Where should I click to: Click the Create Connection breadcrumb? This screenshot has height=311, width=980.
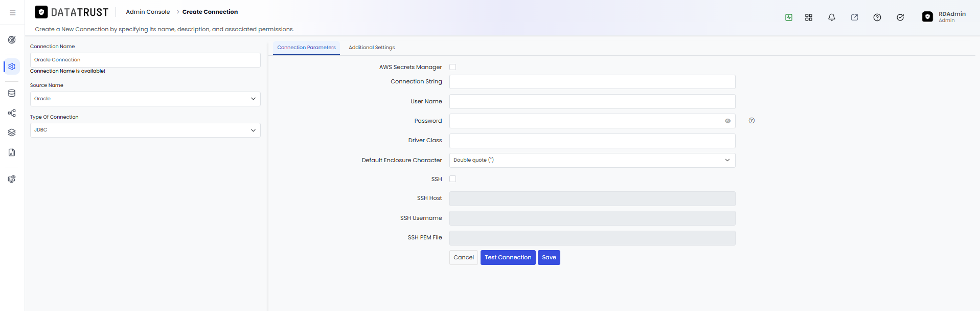click(210, 12)
